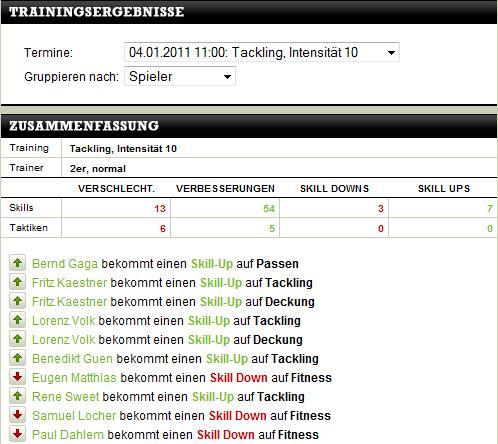
Task: Click red down arrow beside Eugen Matthias
Action: point(17,377)
